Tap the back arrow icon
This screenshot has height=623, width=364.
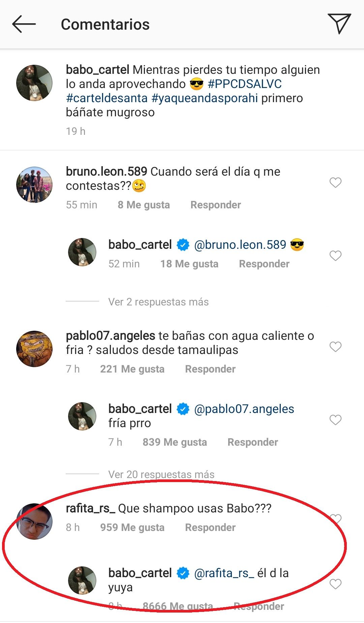pos(24,24)
